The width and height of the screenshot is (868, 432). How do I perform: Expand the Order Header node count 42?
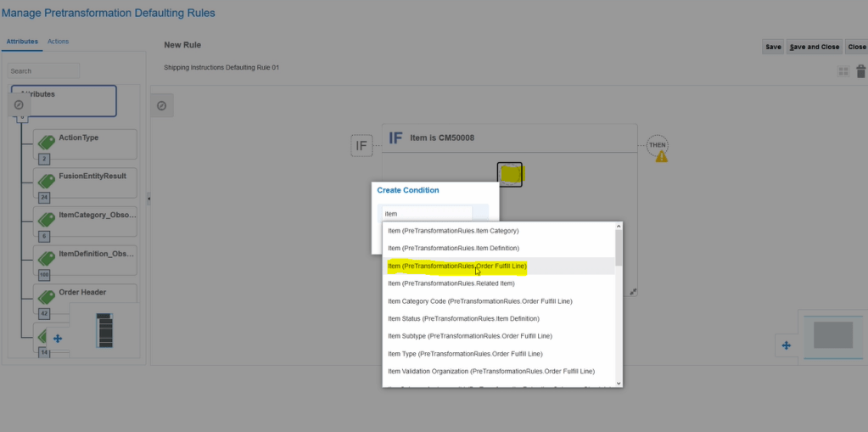(44, 313)
